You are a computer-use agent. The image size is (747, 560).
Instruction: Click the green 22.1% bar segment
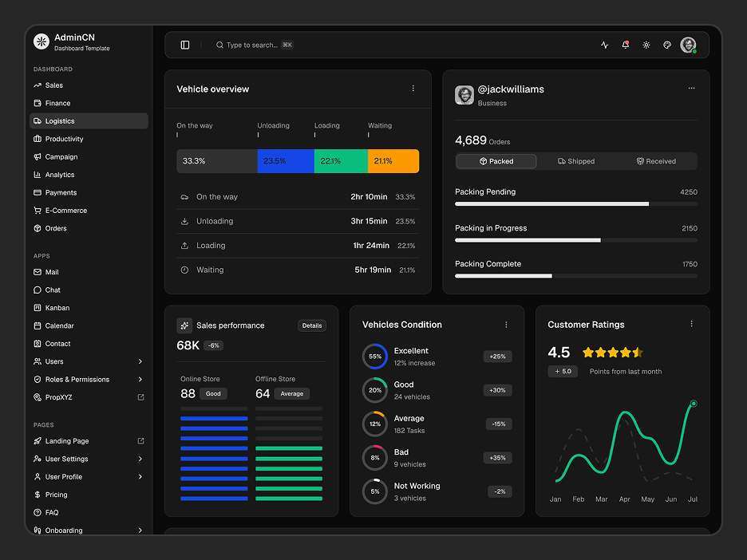coord(341,161)
